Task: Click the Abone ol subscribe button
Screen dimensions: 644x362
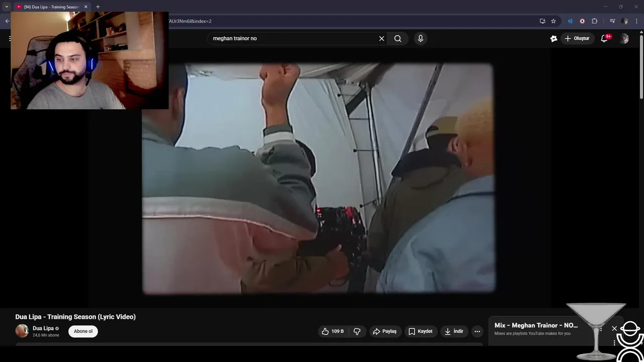Action: pos(83,331)
